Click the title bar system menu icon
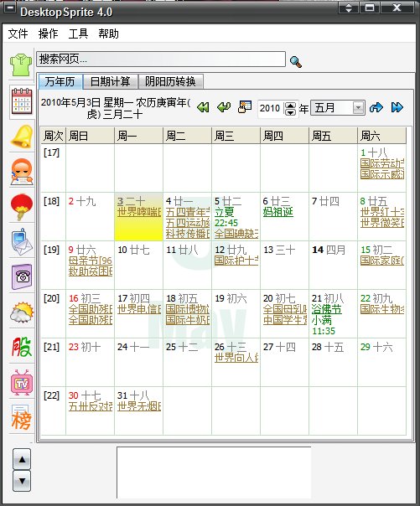The height and width of the screenshot is (506, 420). click(10, 8)
